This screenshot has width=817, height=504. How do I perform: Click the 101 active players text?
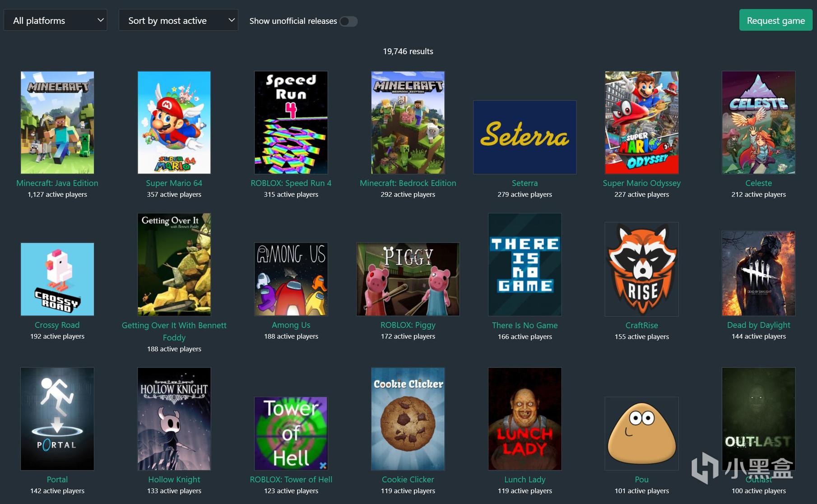click(642, 491)
